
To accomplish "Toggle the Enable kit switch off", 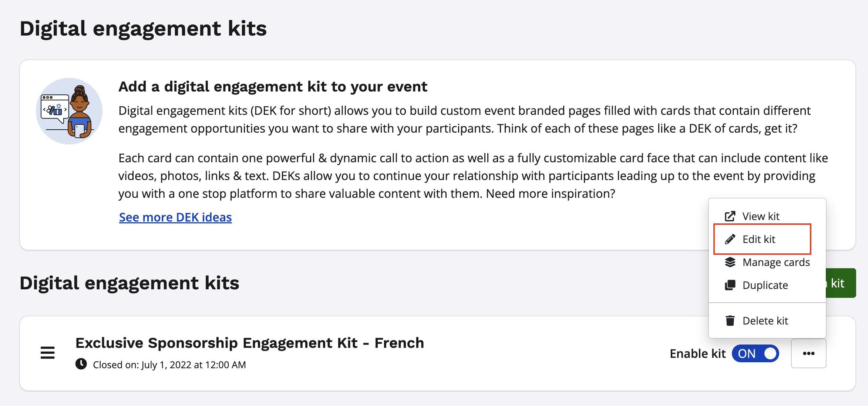I will pyautogui.click(x=756, y=353).
